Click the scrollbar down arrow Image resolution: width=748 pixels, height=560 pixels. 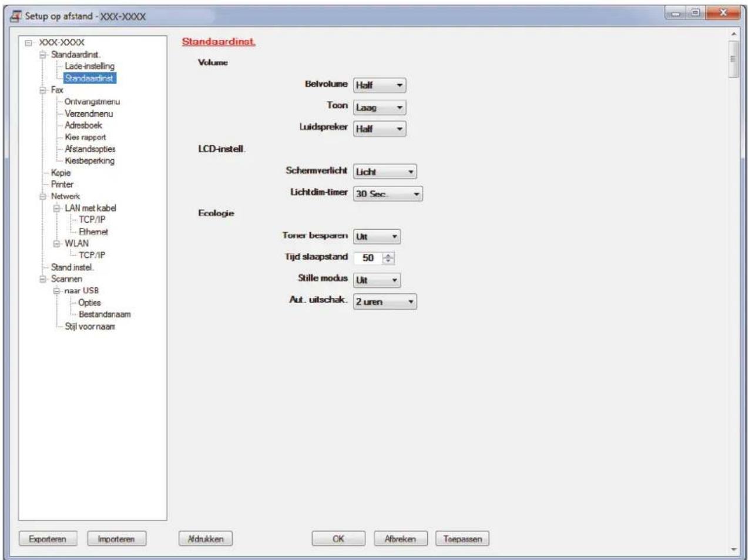733,549
